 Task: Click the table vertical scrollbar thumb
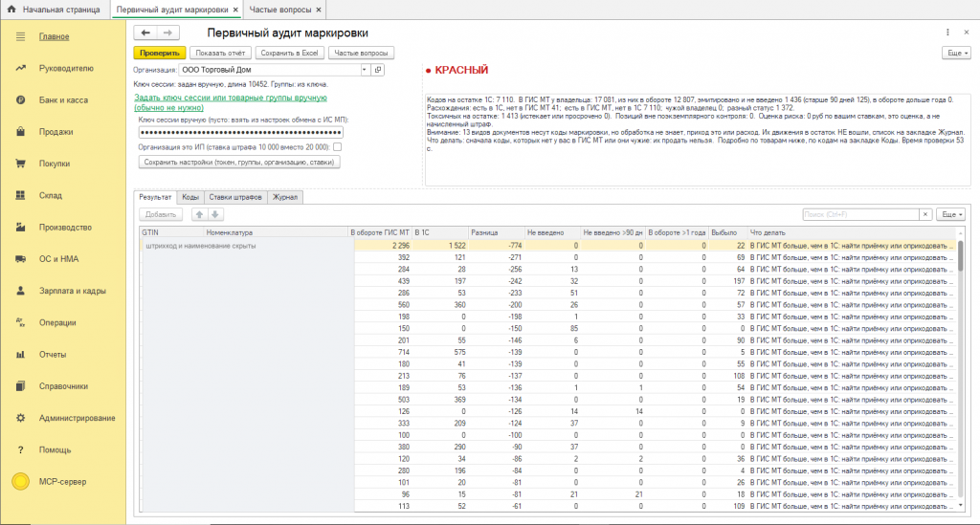pyautogui.click(x=961, y=254)
